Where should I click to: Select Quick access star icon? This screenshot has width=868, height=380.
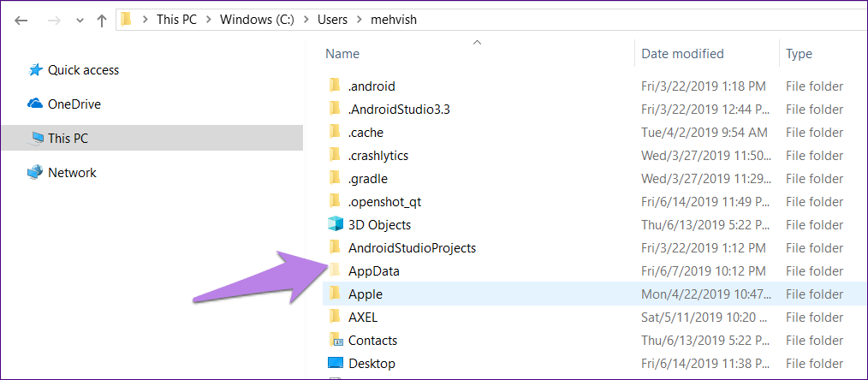point(35,70)
